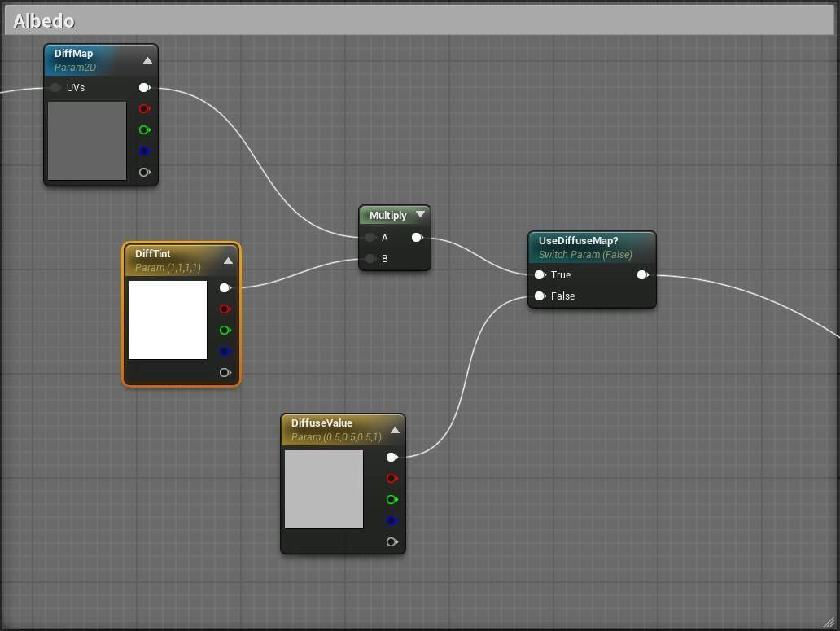Viewport: 840px width, 631px height.
Task: Click the Param (1,1,1,1) subtitle
Action: point(168,267)
